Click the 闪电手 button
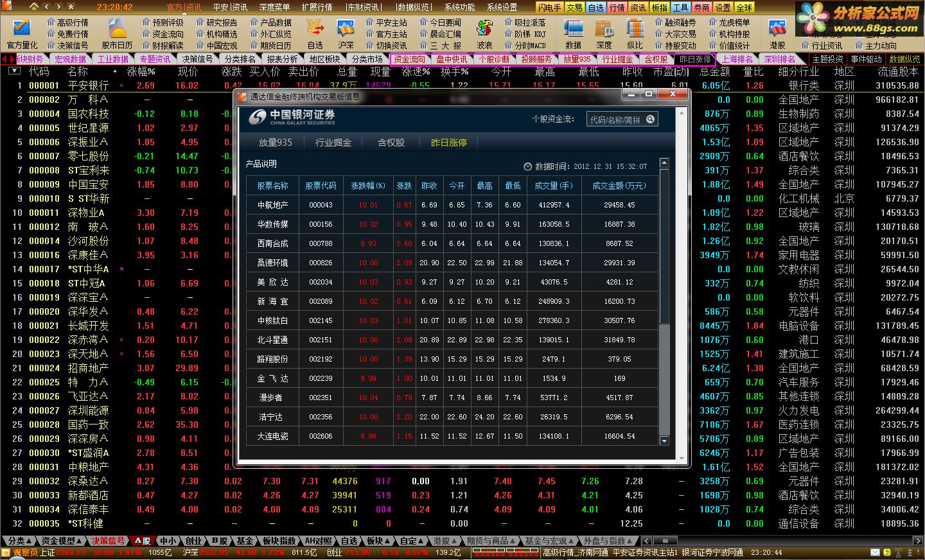Image resolution: width=925 pixels, height=560 pixels. point(550,7)
